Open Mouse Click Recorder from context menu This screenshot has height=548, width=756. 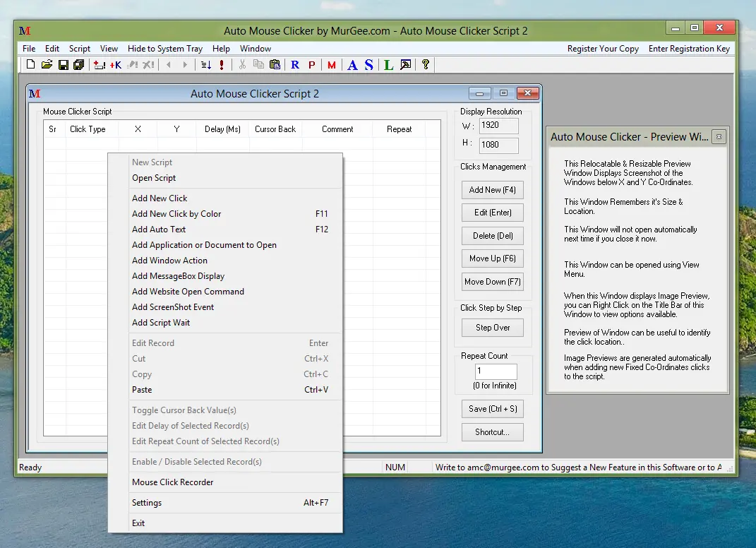click(236, 482)
